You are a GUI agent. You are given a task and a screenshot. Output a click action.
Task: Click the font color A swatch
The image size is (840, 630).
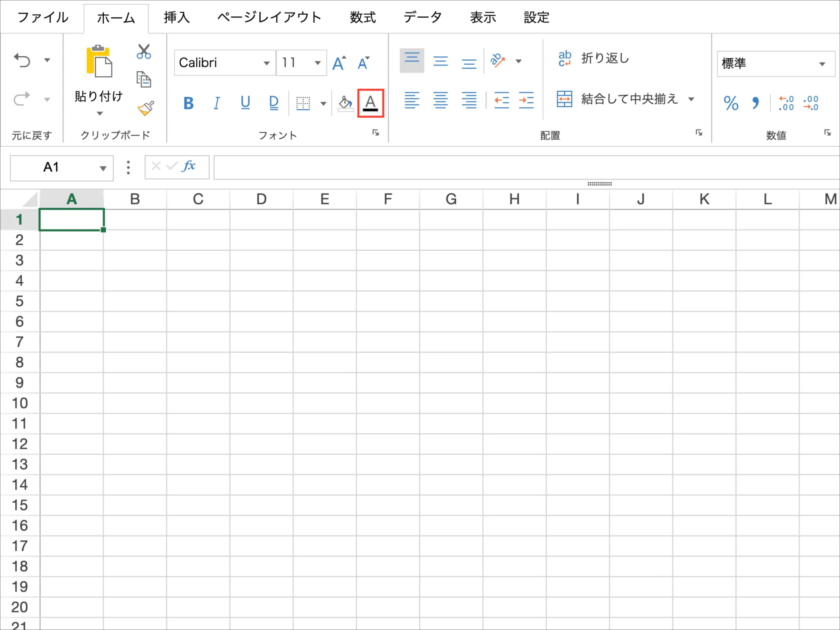coord(370,103)
